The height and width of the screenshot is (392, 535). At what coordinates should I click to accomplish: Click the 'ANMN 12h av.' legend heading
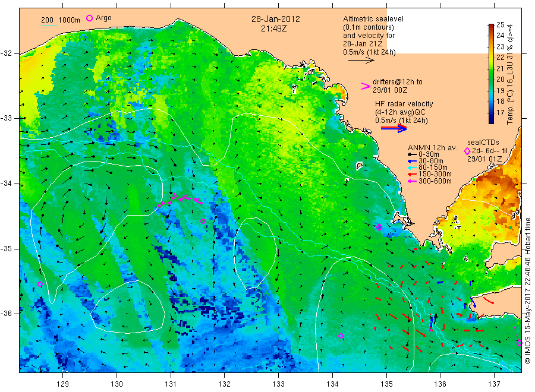(433, 148)
